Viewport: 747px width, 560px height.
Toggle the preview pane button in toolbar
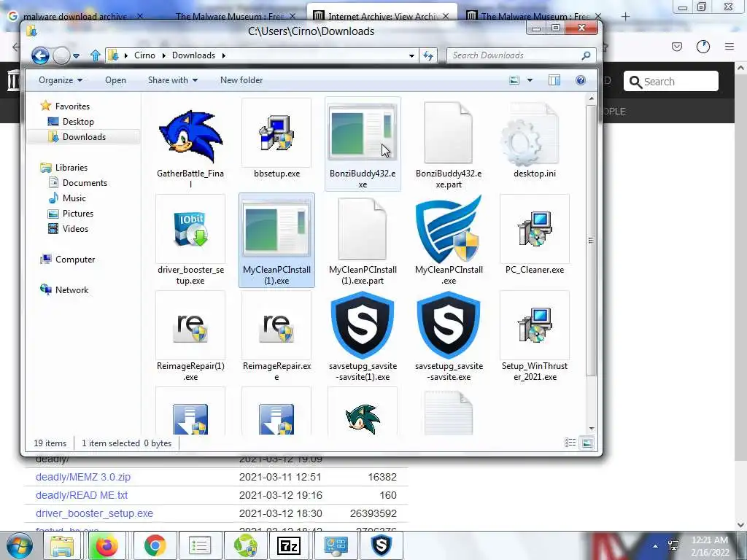[554, 80]
